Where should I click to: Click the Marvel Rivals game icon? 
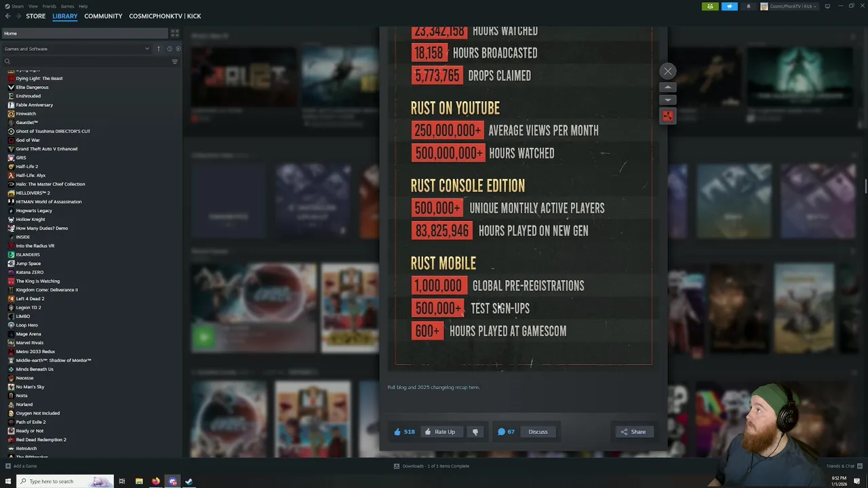11,343
